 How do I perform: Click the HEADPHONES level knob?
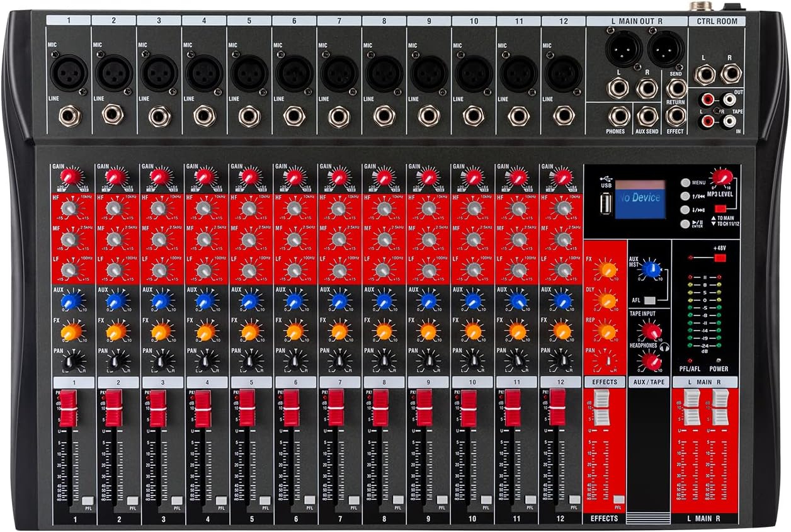651,361
